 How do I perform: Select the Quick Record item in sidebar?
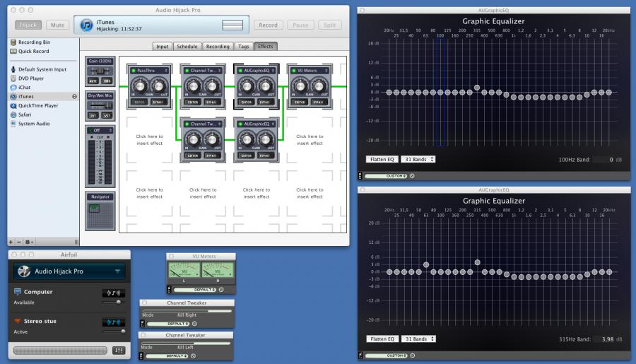(33, 51)
